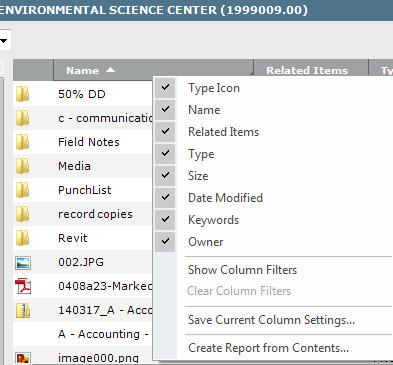Viewport: 393px width, 365px height.
Task: Choose Create Report from Contents
Action: point(268,348)
